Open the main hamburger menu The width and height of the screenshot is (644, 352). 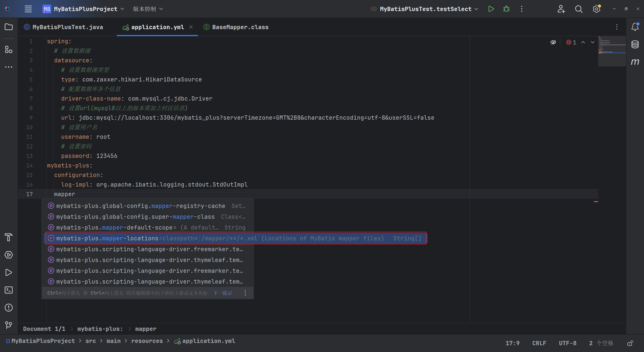point(28,9)
